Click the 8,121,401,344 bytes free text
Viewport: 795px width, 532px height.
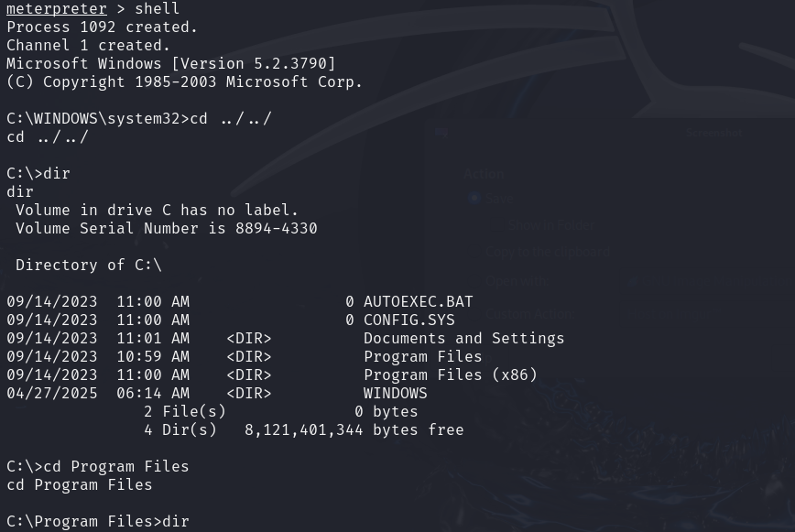pyautogui.click(x=354, y=430)
